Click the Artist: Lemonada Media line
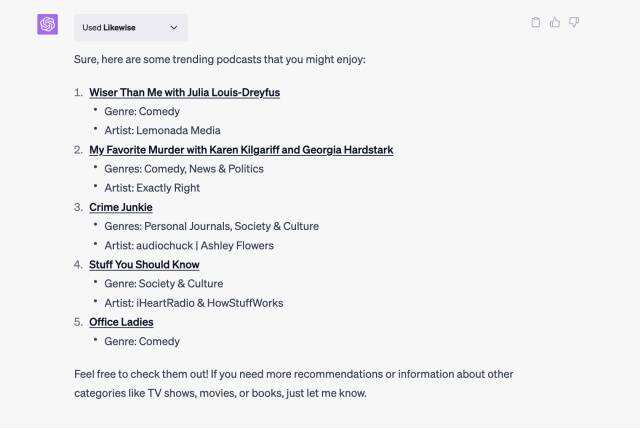Viewport: 640px width, 428px height. click(x=162, y=130)
